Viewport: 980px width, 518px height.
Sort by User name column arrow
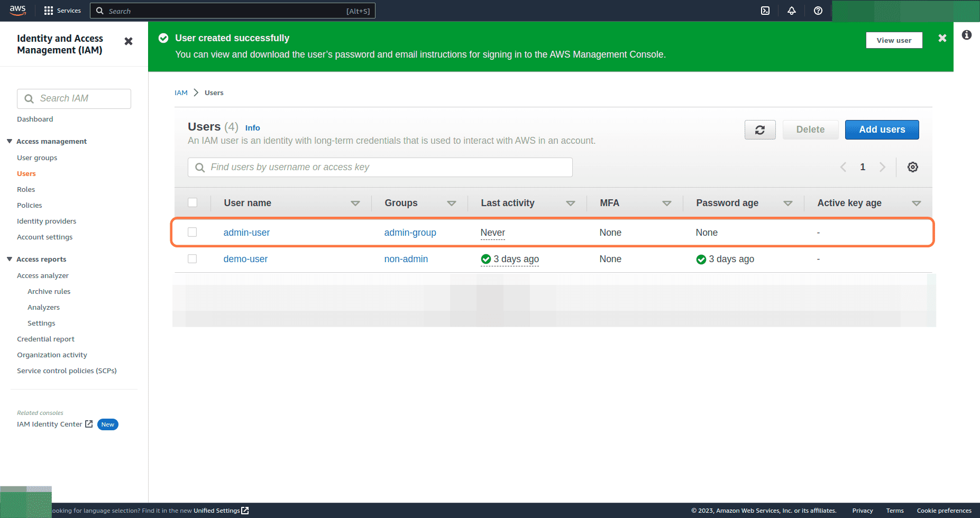pyautogui.click(x=355, y=203)
